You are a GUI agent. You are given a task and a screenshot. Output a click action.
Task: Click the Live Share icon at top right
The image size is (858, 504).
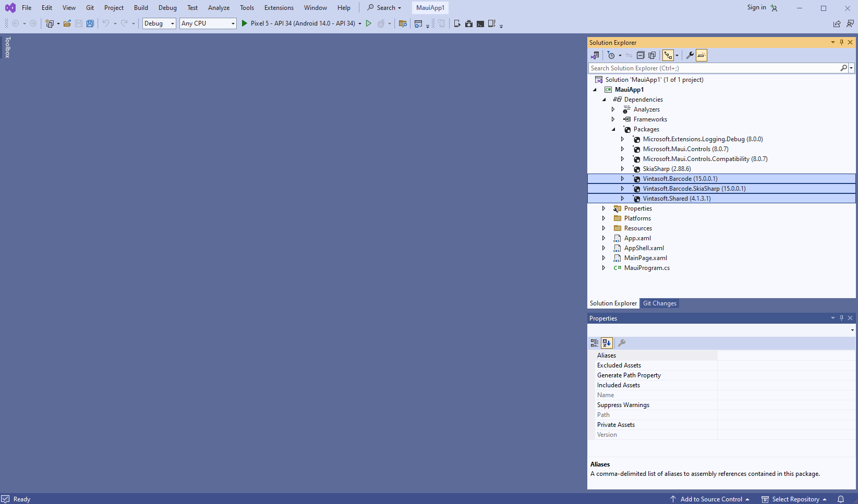[x=837, y=23]
